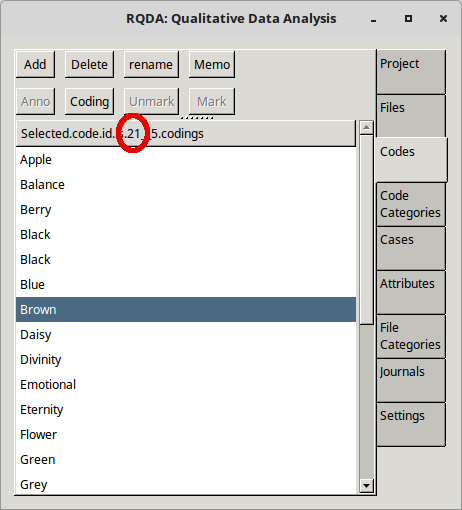The height and width of the screenshot is (510, 462).
Task: Maximize the RQDA window
Action: 408,19
